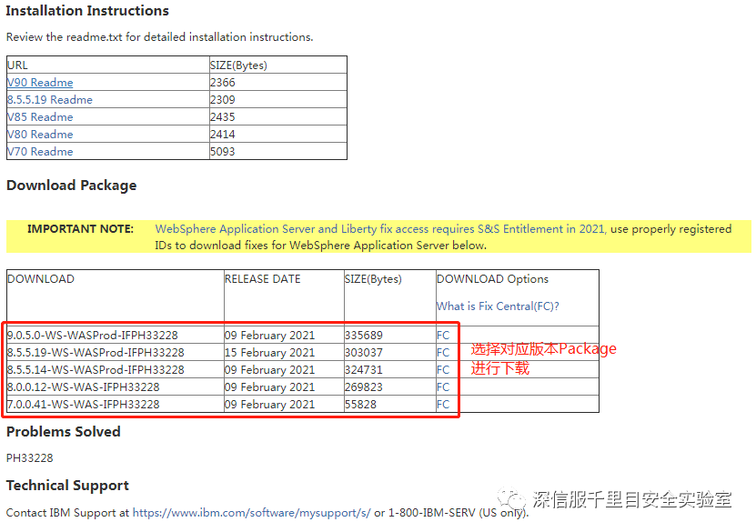Open the V90 Readme link
Viewport: 756px width, 532px height.
click(40, 83)
